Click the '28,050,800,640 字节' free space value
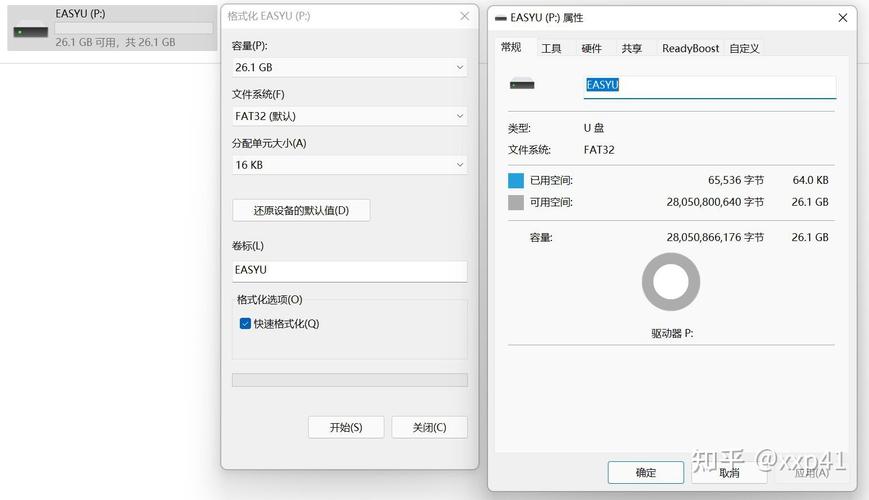 click(715, 202)
